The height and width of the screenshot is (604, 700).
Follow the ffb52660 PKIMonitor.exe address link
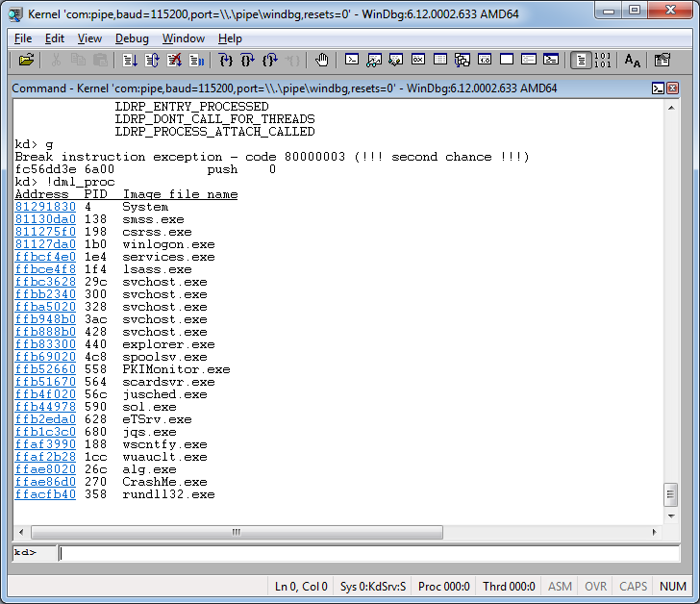coord(45,369)
